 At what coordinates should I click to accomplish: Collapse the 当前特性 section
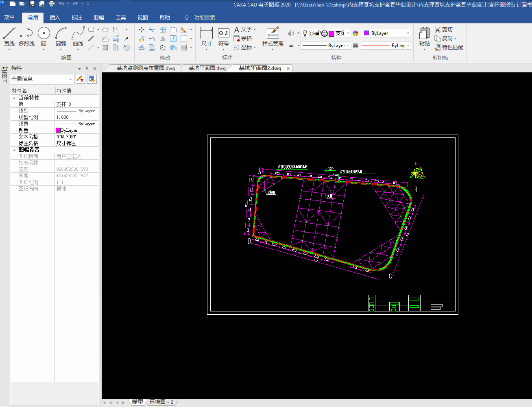pos(14,98)
